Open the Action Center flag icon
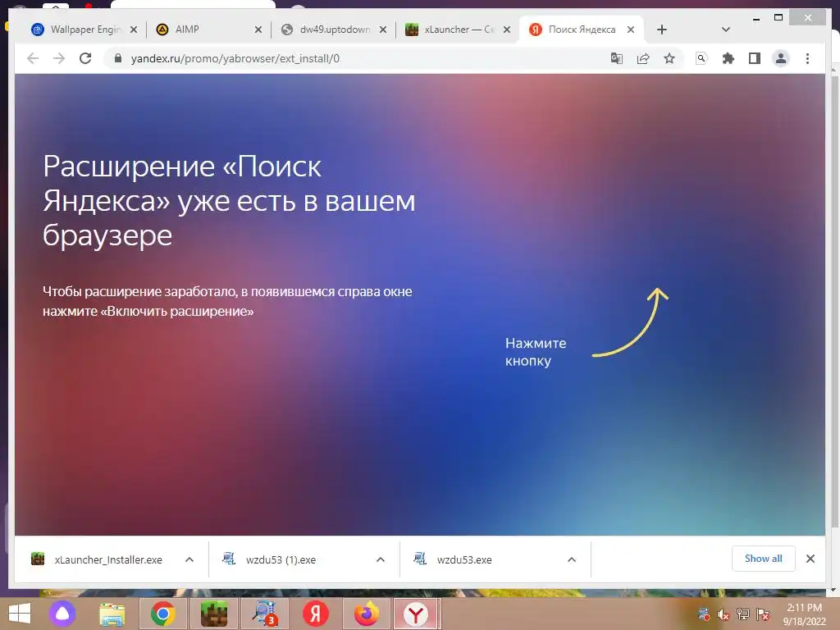This screenshot has width=840, height=630. pyautogui.click(x=763, y=614)
